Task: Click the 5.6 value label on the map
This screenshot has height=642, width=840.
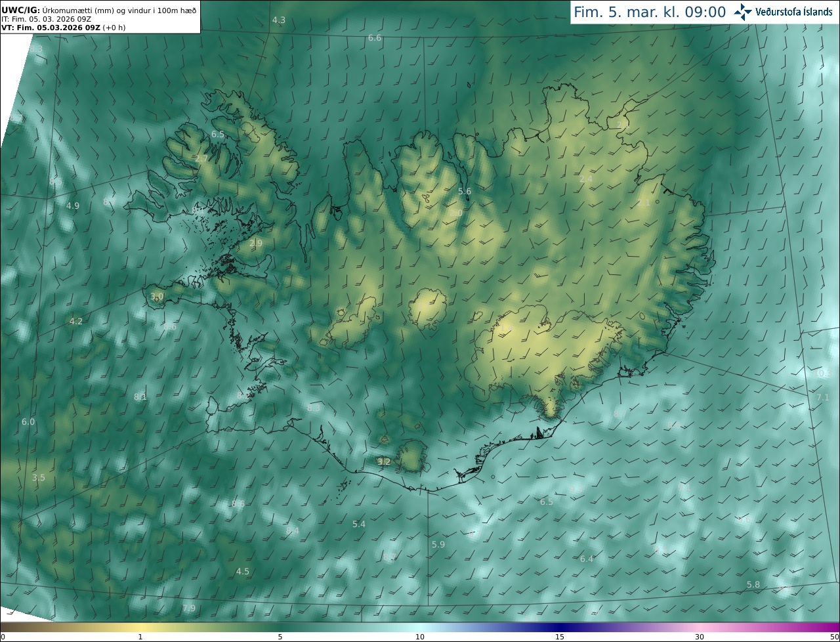Action: 465,192
